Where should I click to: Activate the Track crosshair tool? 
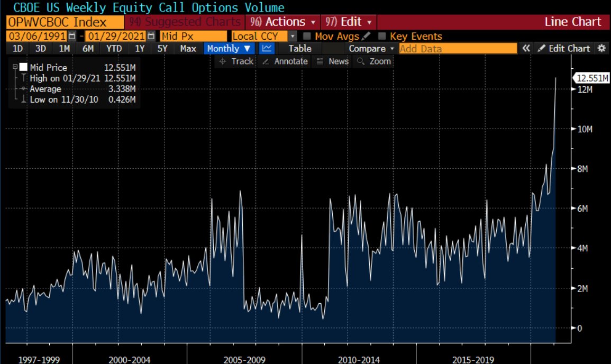[x=236, y=61]
